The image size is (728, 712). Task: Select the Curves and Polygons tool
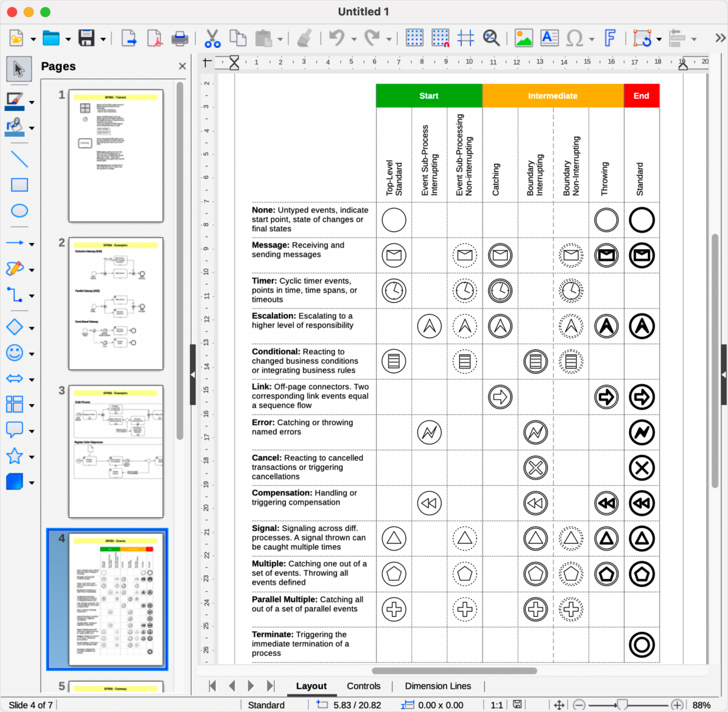pos(15,269)
